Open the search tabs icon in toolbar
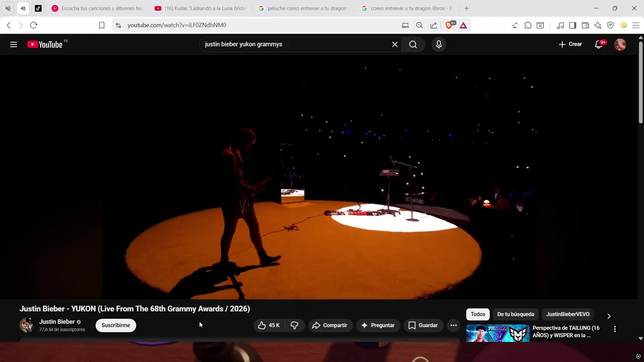The height and width of the screenshot is (362, 644). [x=540, y=25]
